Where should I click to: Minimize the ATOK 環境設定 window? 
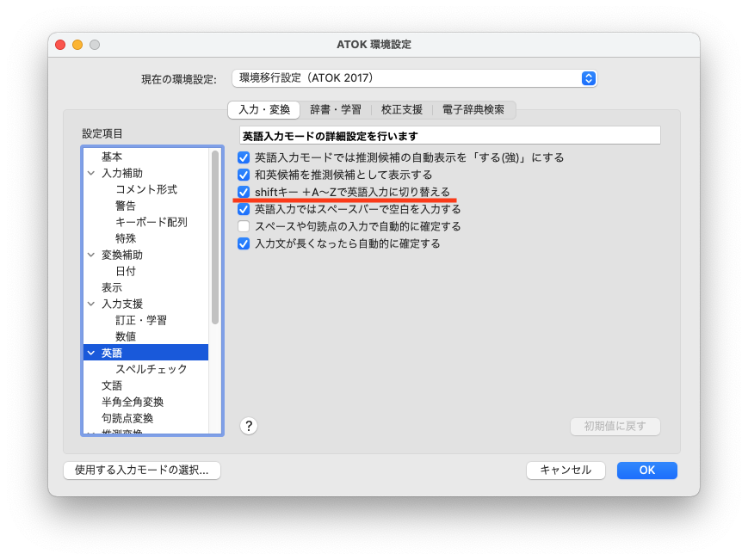77,45
